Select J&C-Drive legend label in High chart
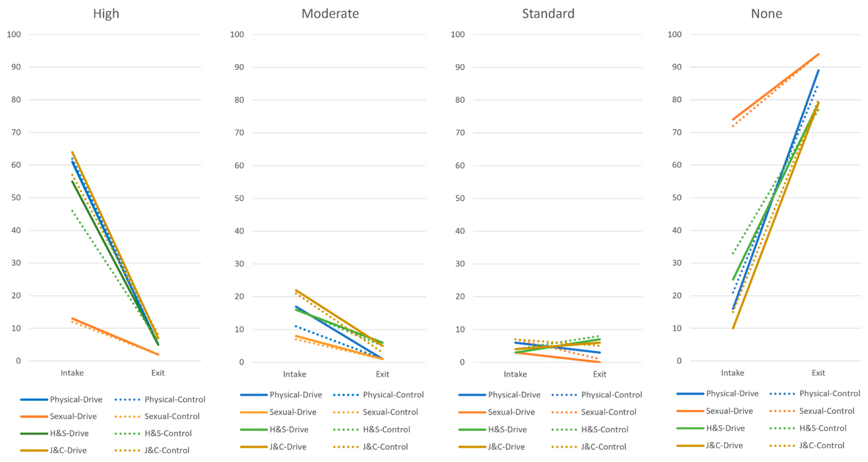Screen dimensions: 868x462 (68, 450)
